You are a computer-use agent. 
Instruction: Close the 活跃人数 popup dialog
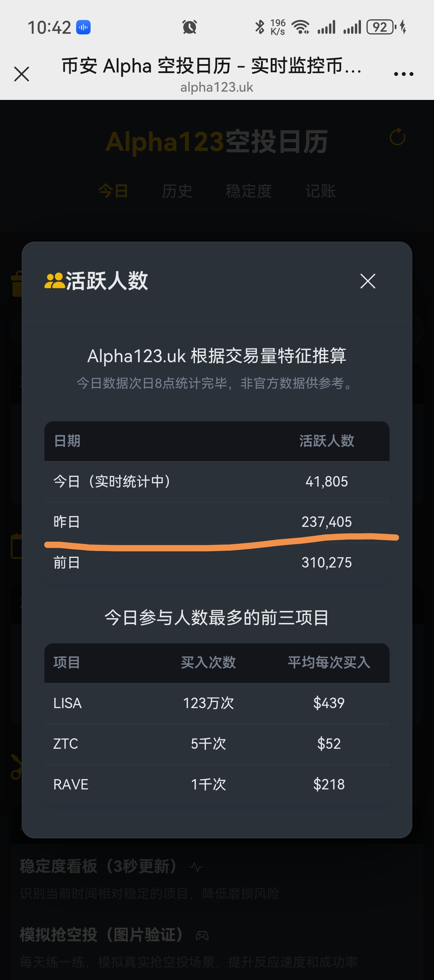click(368, 281)
